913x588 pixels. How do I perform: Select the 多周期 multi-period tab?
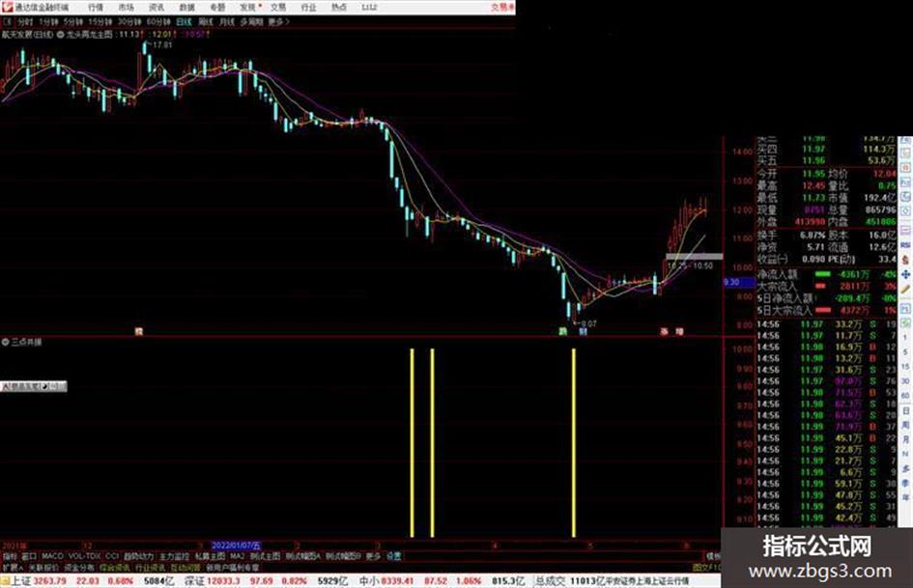(x=251, y=22)
